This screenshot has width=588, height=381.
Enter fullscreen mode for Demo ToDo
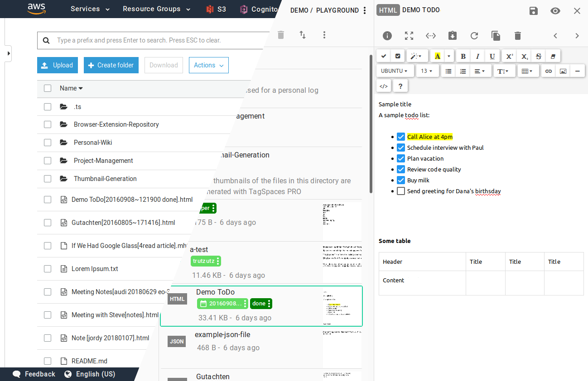pyautogui.click(x=409, y=35)
